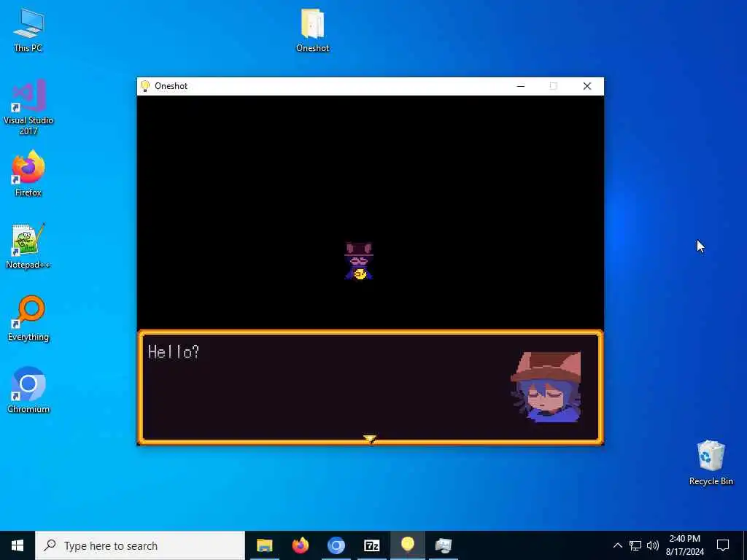Open the last pinned taskbar app icon
The width and height of the screenshot is (747, 560).
443,545
